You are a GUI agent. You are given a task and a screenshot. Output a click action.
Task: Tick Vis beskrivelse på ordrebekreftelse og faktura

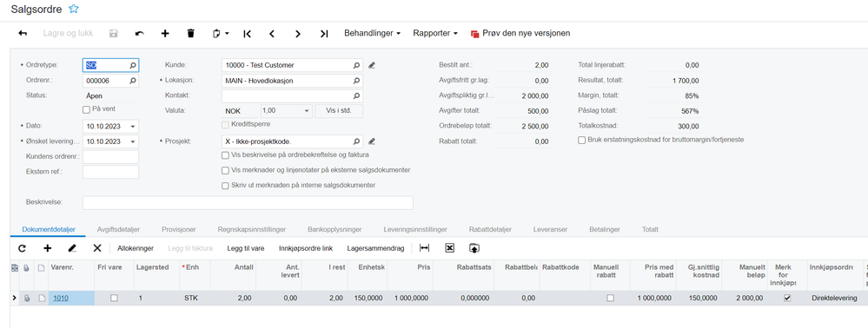[225, 155]
